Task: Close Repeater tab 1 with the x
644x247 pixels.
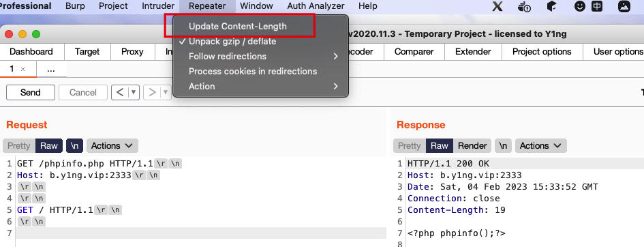Action: pos(22,69)
